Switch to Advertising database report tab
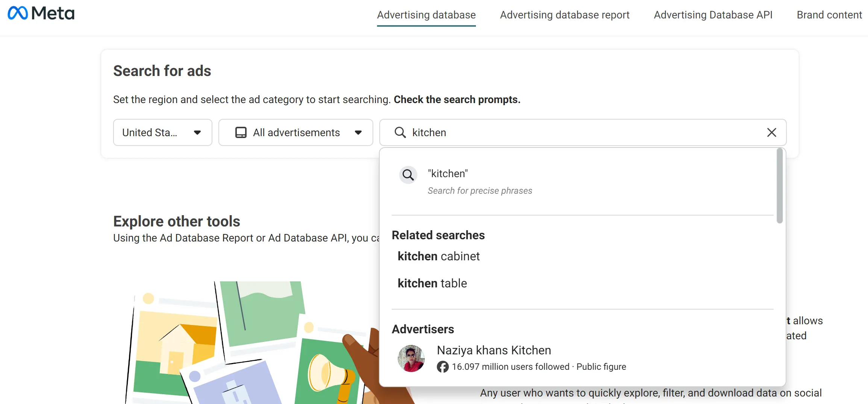Screen dimensions: 868x404 (x=565, y=15)
